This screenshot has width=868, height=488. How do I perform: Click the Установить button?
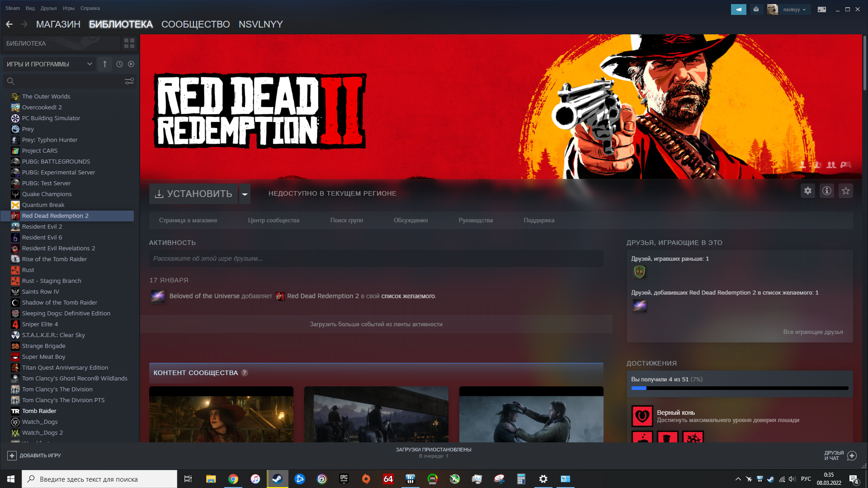(x=193, y=194)
